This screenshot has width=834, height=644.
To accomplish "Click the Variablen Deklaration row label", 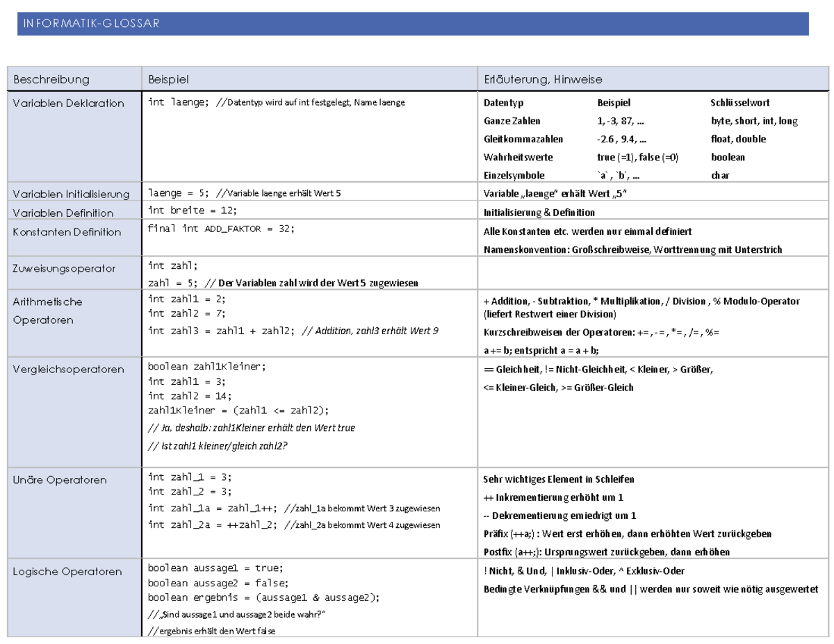I will tap(67, 102).
